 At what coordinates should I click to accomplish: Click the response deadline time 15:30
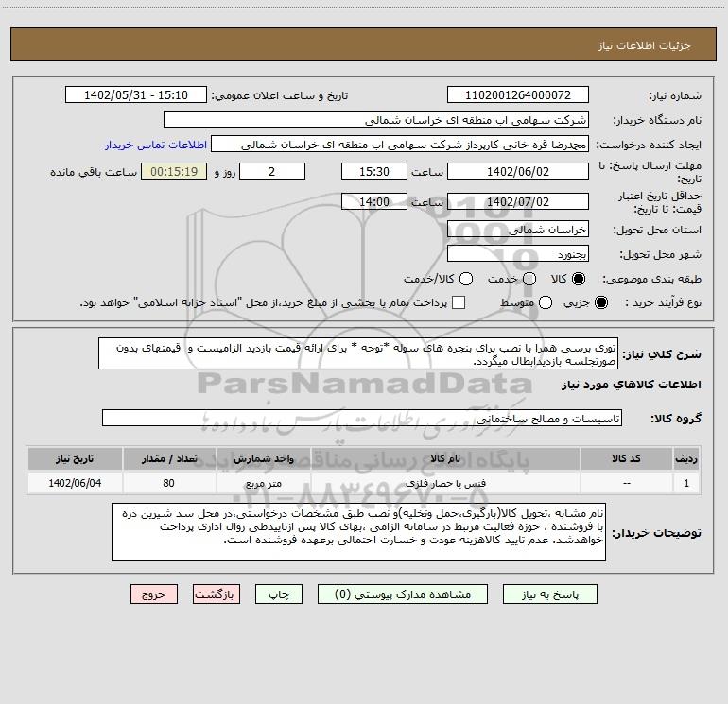[374, 171]
